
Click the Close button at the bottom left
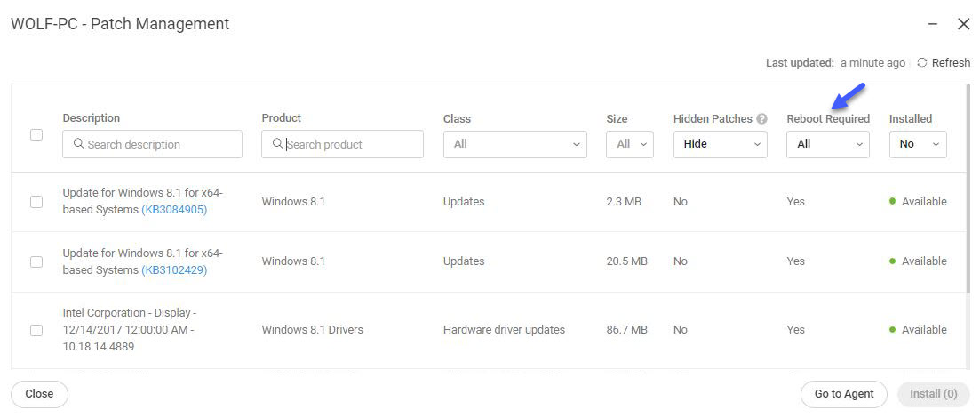tap(39, 394)
